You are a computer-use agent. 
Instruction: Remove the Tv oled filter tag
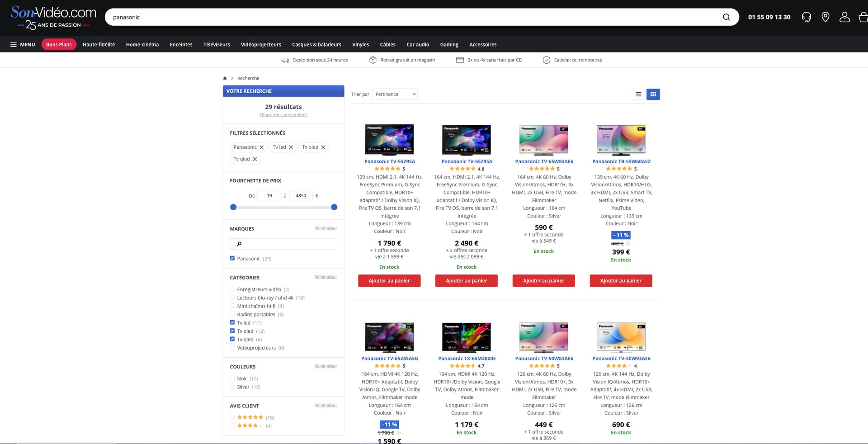pyautogui.click(x=323, y=147)
